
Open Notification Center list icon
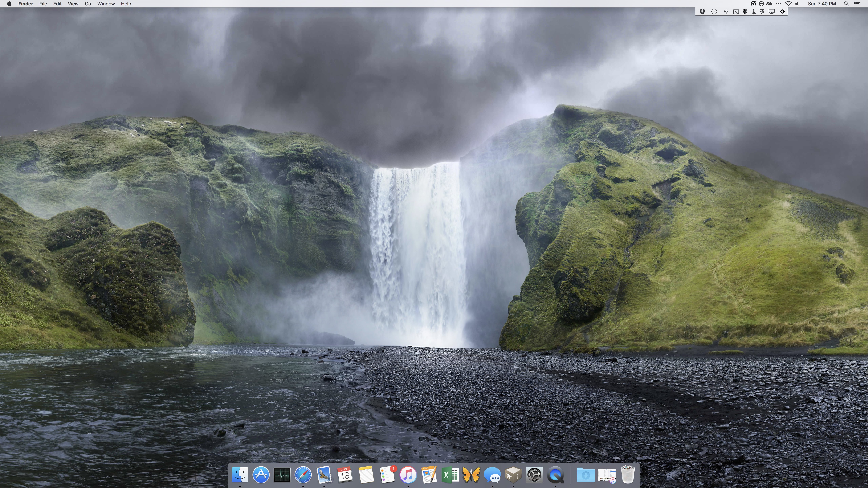tap(857, 4)
